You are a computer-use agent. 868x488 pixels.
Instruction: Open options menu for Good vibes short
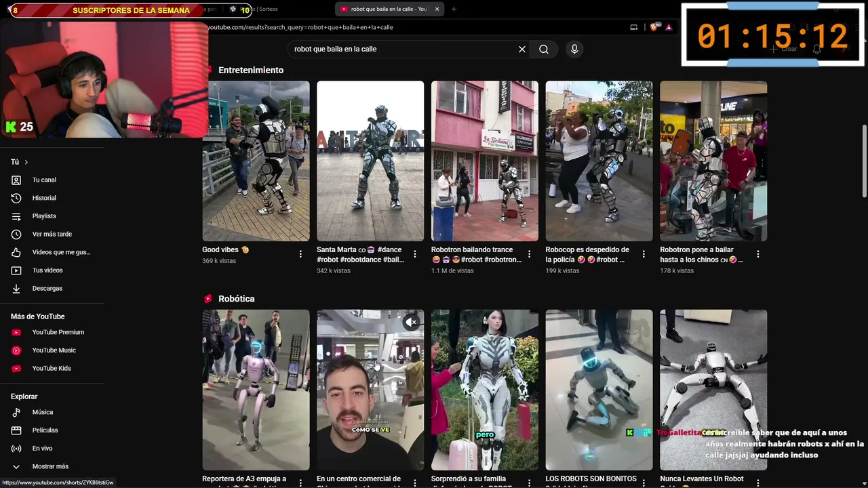pyautogui.click(x=300, y=254)
